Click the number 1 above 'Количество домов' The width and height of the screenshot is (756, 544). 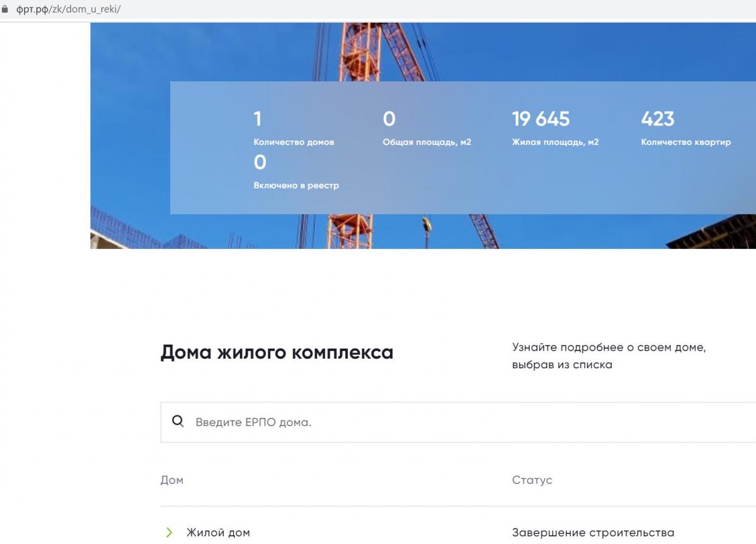click(257, 119)
